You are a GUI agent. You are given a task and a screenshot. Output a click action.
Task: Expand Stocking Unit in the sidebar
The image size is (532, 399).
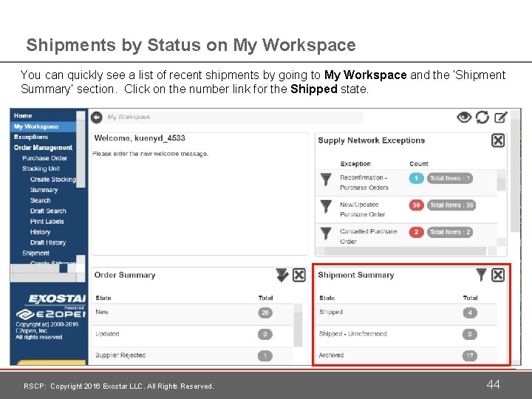(41, 168)
